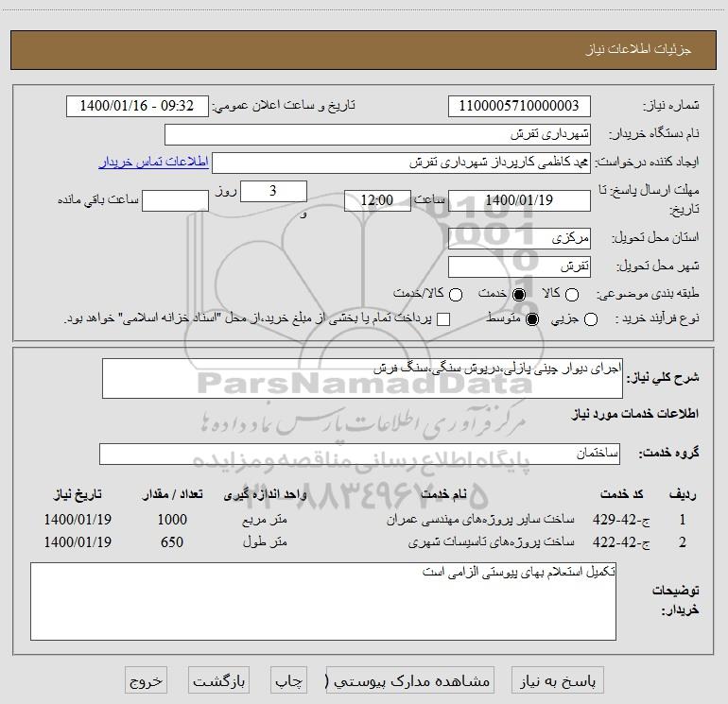Screen dimensions: 728x704
Task: Click the خروج exit button
Action: point(146,680)
